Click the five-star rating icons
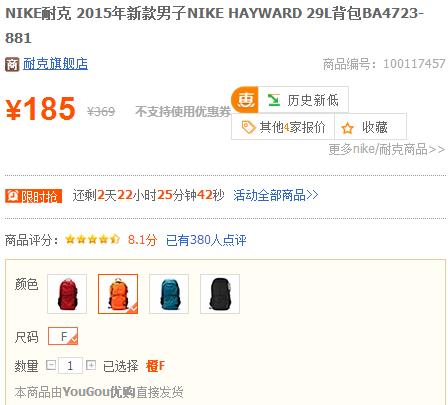The height and width of the screenshot is (405, 448). pos(92,239)
